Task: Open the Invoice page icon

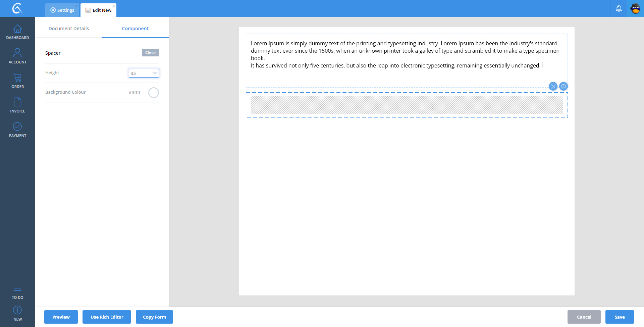Action: coord(17,102)
